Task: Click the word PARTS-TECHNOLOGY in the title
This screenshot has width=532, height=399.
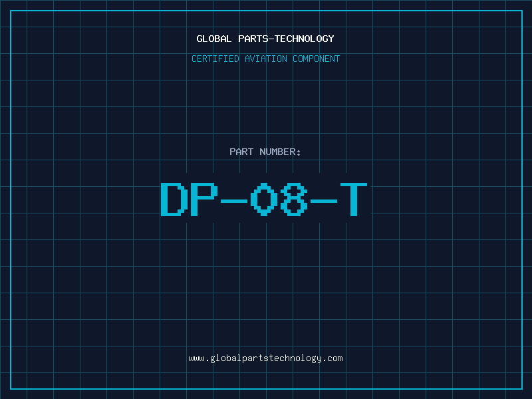Action: tap(286, 39)
